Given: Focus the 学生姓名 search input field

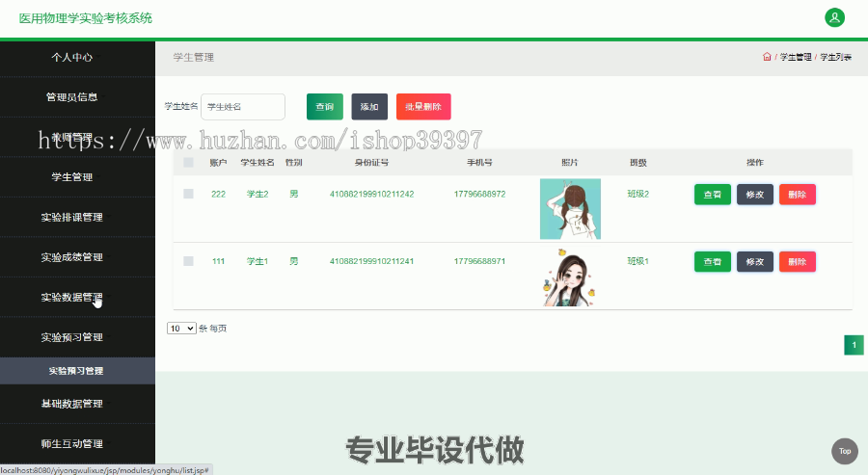Looking at the screenshot, I should coord(243,107).
